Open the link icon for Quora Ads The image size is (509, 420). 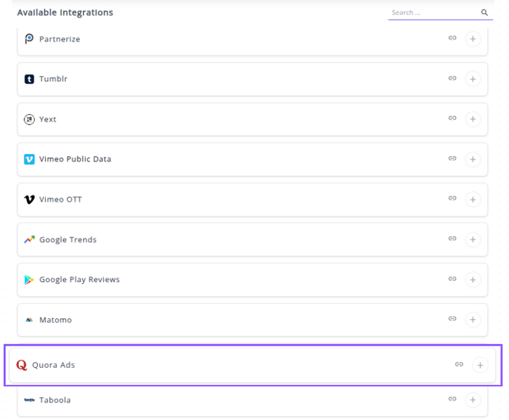point(459,364)
